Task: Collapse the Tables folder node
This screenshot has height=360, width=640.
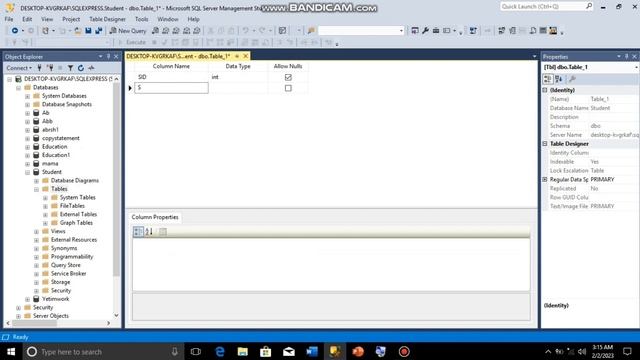Action: [x=36, y=189]
